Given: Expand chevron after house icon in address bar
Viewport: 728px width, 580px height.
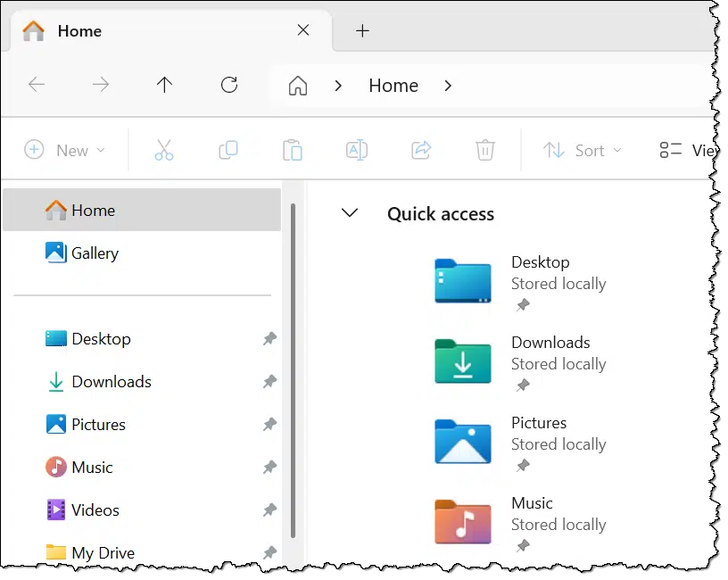Looking at the screenshot, I should click(x=338, y=86).
